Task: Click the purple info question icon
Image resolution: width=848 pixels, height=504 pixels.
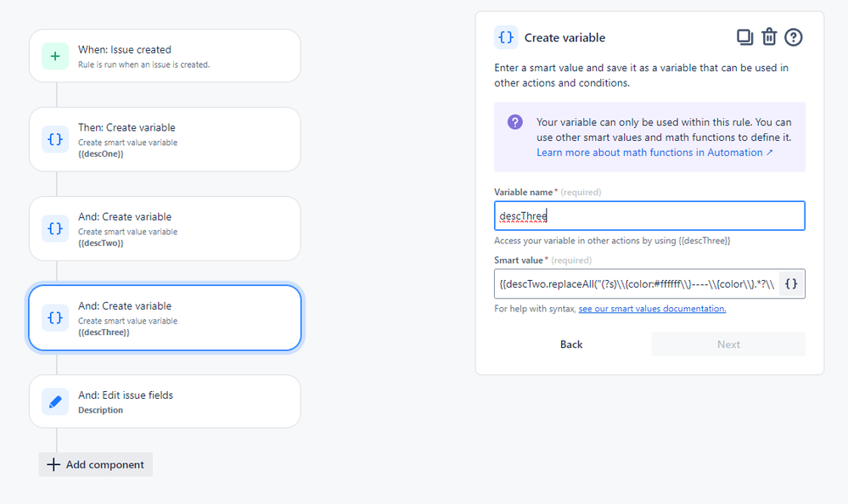Action: point(515,122)
